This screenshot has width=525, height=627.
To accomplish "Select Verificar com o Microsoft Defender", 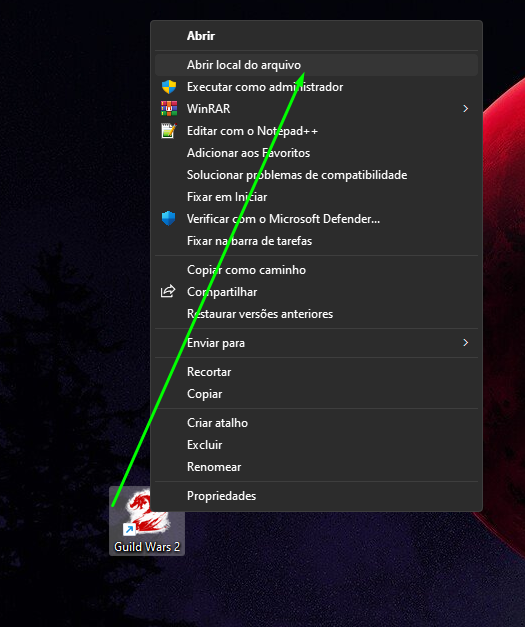I will point(316,219).
